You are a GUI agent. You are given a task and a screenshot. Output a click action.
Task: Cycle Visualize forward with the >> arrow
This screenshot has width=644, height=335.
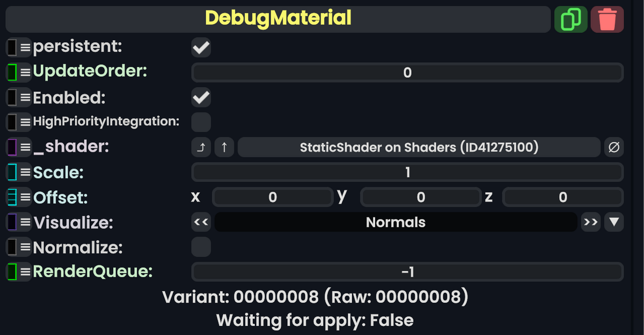pyautogui.click(x=590, y=222)
